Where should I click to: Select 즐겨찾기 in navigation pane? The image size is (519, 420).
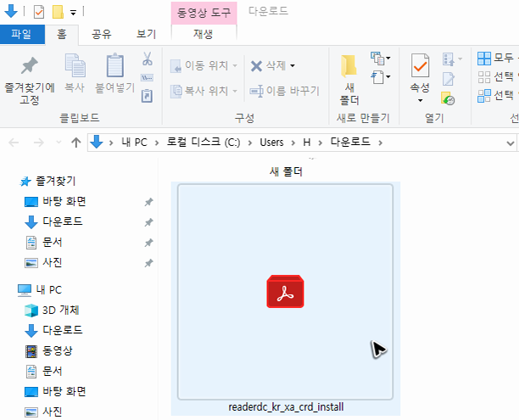48,182
